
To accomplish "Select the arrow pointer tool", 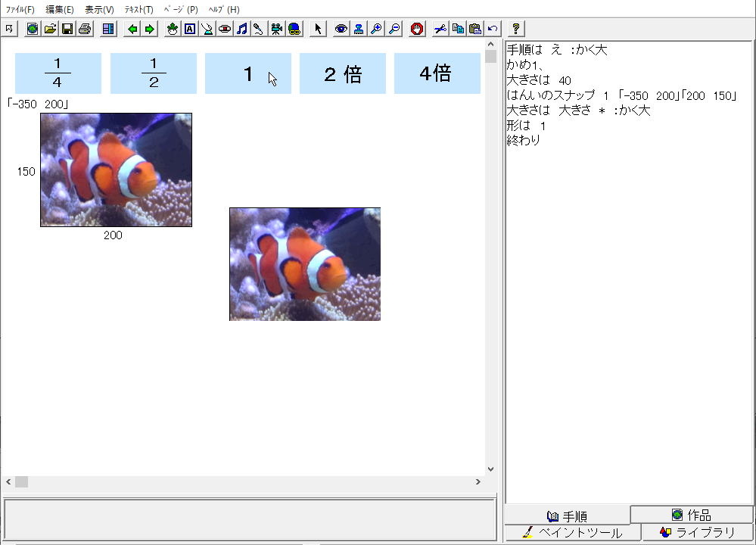I will [x=318, y=29].
